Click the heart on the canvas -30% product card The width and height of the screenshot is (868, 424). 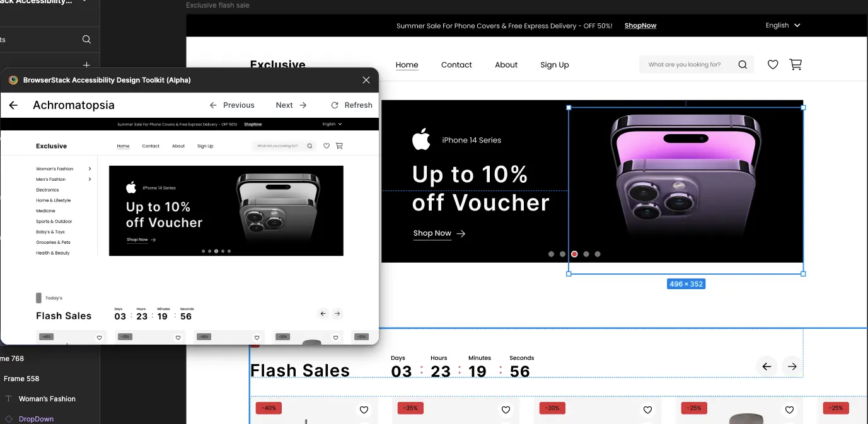click(647, 410)
